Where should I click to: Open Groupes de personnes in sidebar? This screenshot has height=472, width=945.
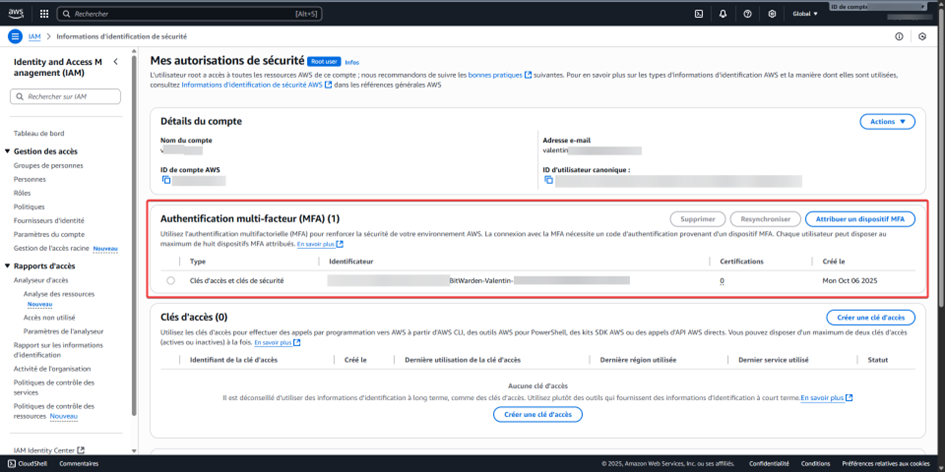coord(48,165)
